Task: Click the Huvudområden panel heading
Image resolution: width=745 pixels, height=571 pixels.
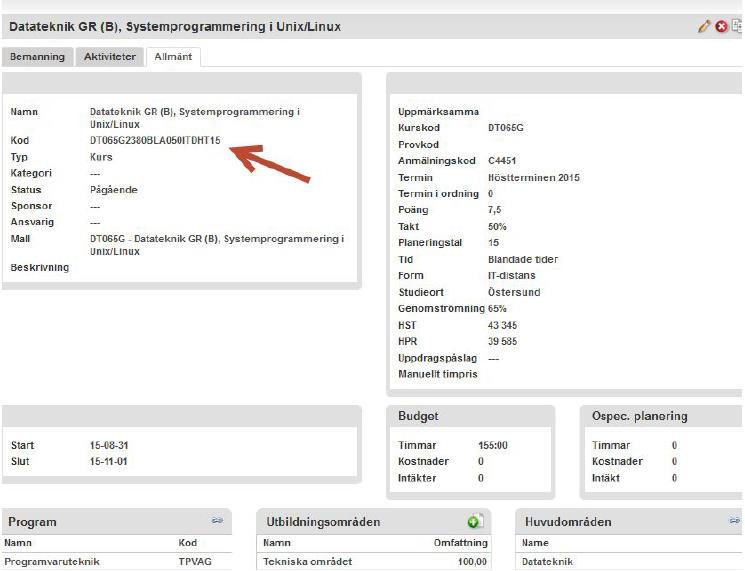Action: (568, 522)
